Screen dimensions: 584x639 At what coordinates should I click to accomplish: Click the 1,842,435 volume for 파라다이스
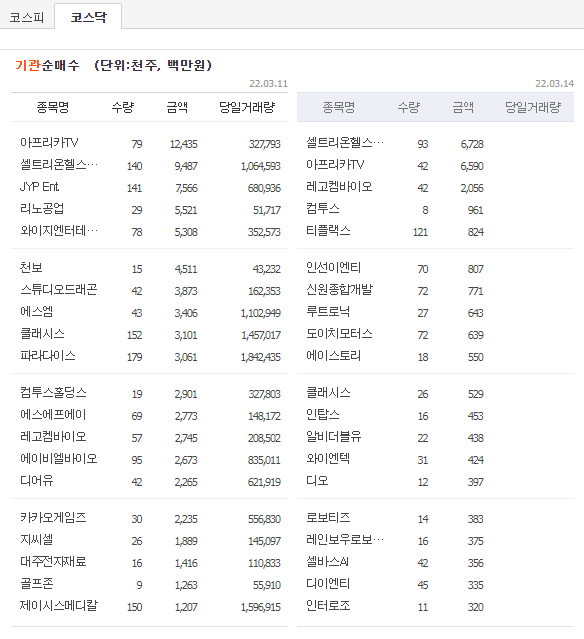point(260,357)
